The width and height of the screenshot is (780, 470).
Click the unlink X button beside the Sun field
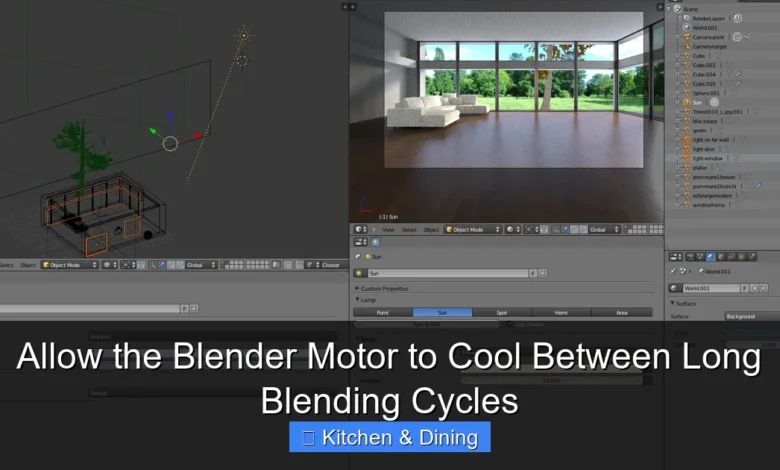pos(542,273)
